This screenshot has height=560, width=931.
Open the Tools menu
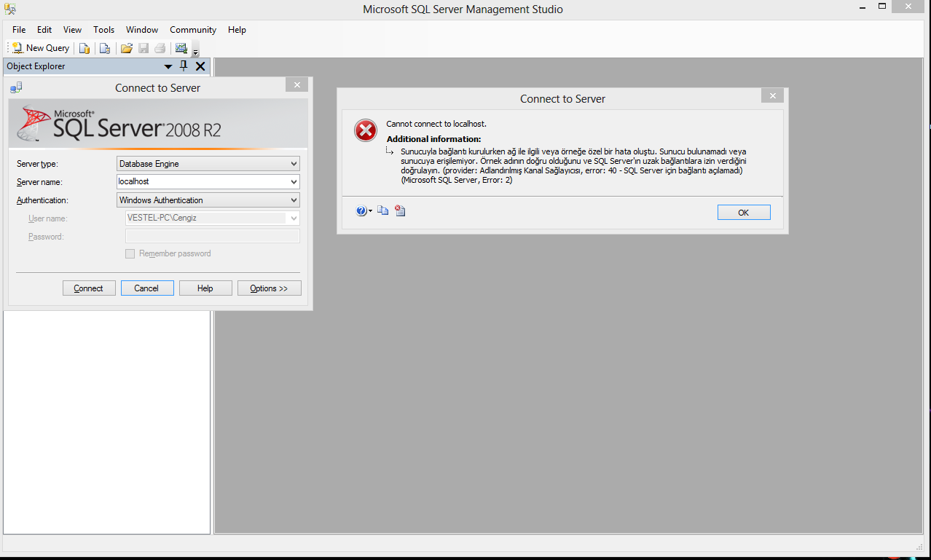tap(104, 30)
